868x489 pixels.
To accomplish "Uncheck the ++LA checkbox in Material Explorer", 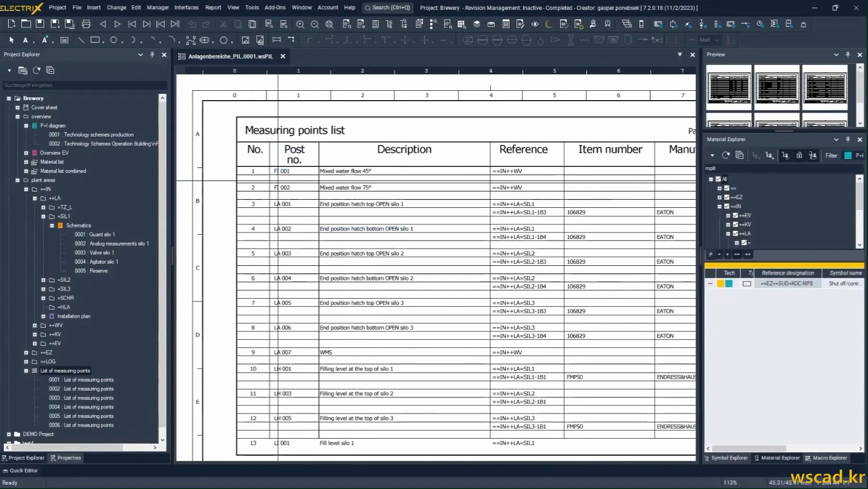I will [x=736, y=234].
